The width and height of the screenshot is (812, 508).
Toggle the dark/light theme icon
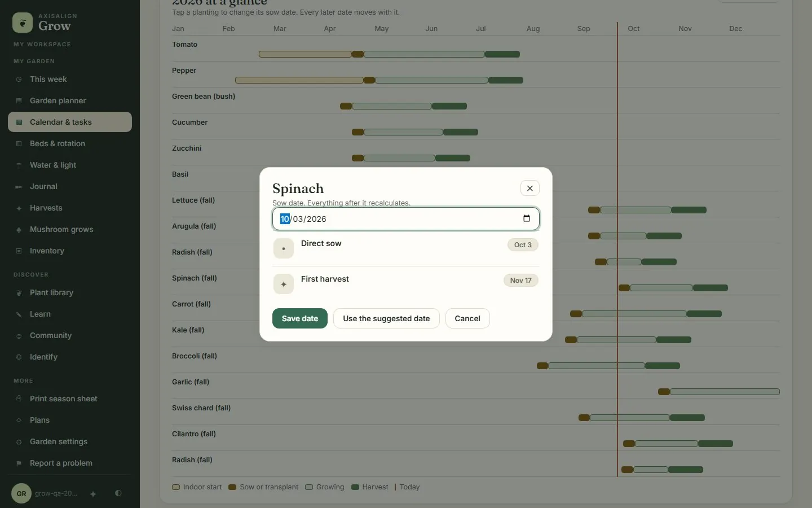coord(118,493)
